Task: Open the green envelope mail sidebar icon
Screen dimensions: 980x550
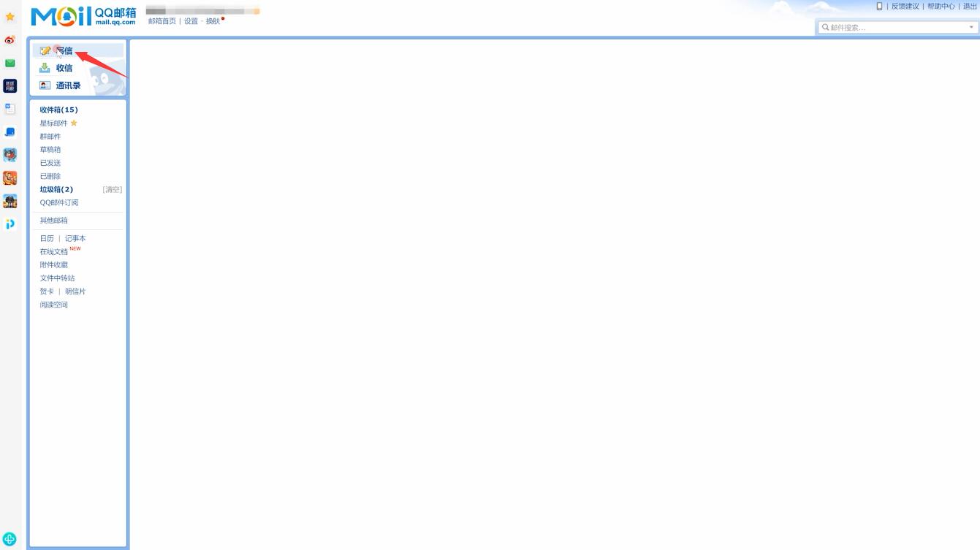Action: 10,63
